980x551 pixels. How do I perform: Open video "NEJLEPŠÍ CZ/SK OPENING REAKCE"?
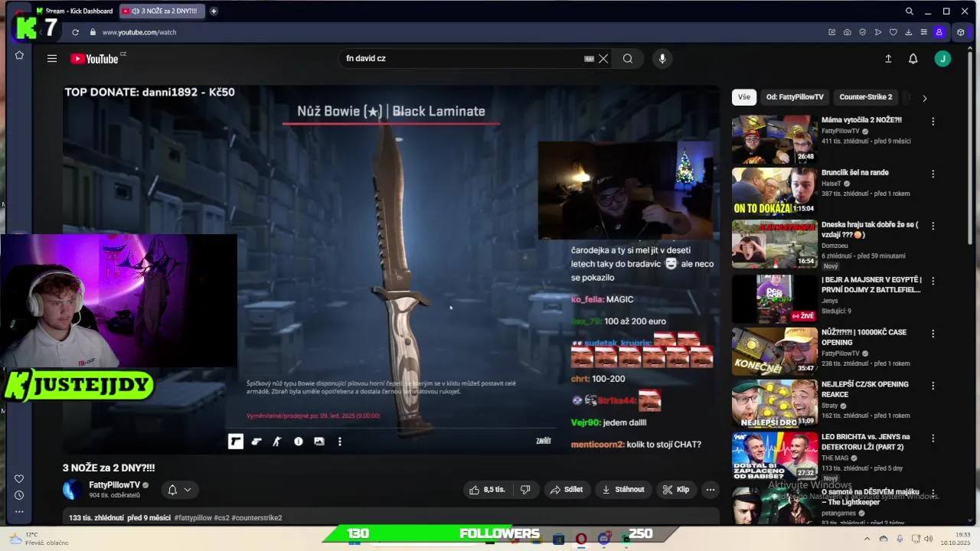tap(865, 389)
